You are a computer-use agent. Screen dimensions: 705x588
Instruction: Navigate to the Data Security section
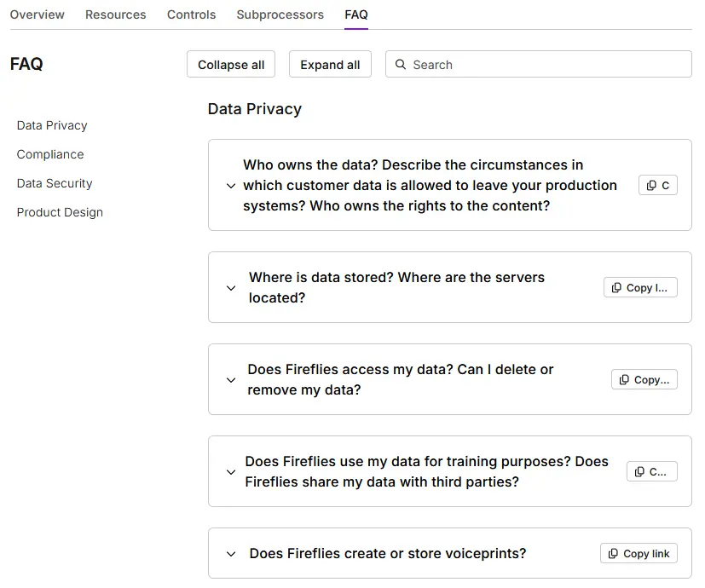[54, 183]
